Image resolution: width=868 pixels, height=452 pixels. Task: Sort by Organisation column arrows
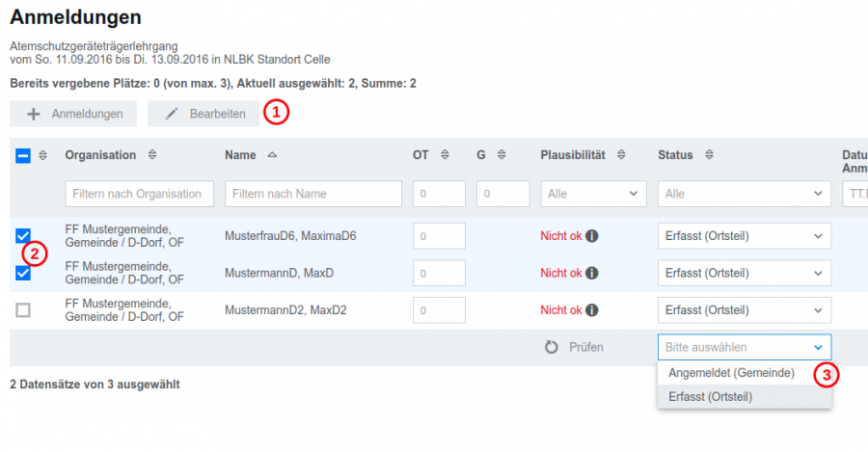(152, 155)
